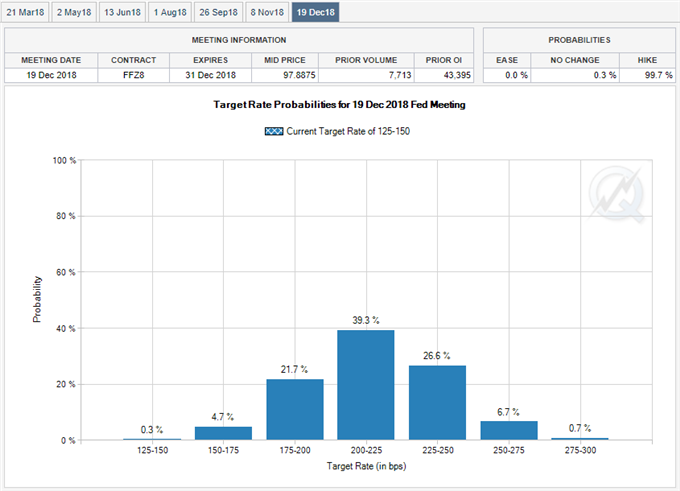The width and height of the screenshot is (680, 491).
Task: Click the 4.7 % bar data label
Action: click(222, 417)
